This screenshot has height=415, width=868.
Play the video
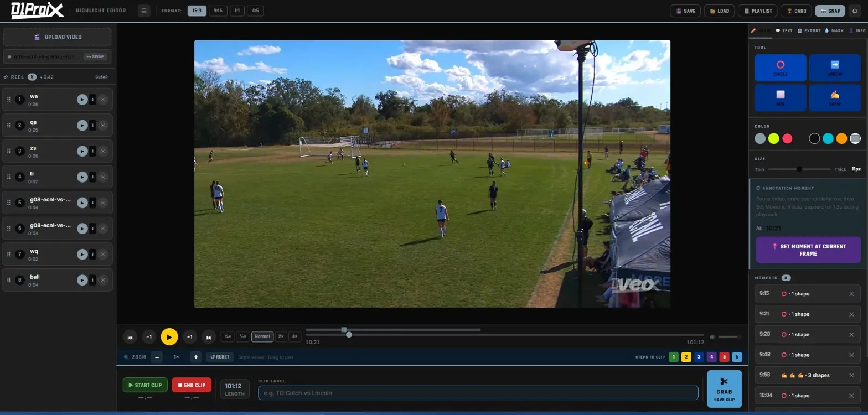pyautogui.click(x=169, y=336)
